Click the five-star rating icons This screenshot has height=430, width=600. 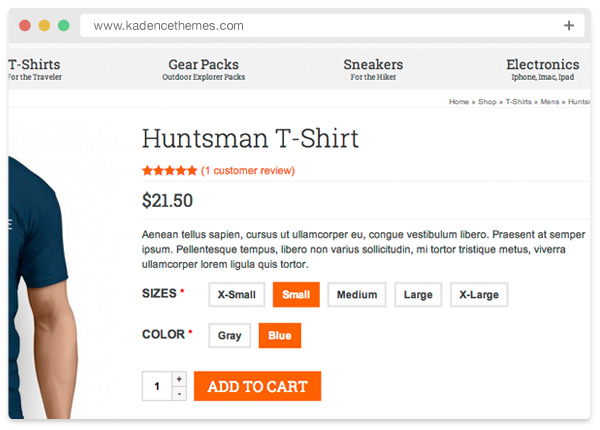[170, 171]
